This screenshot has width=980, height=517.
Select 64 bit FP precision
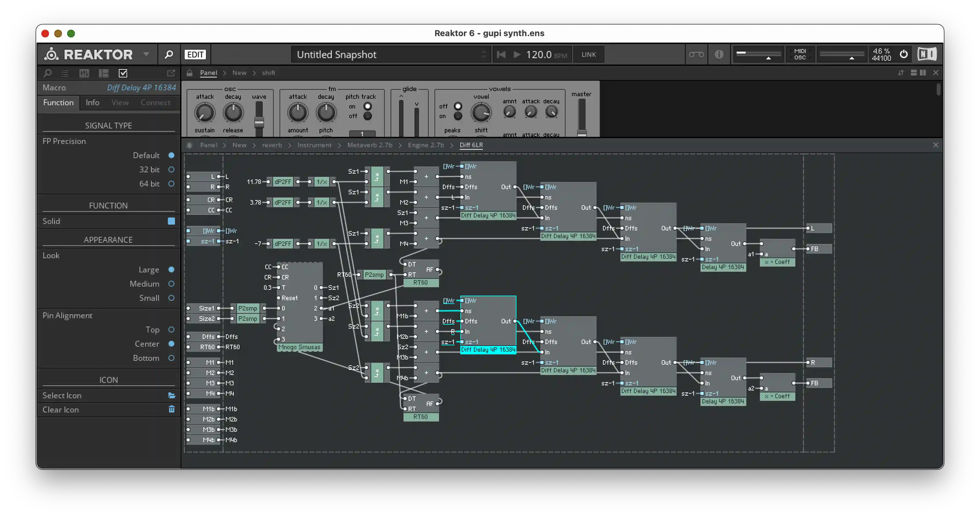[171, 184]
